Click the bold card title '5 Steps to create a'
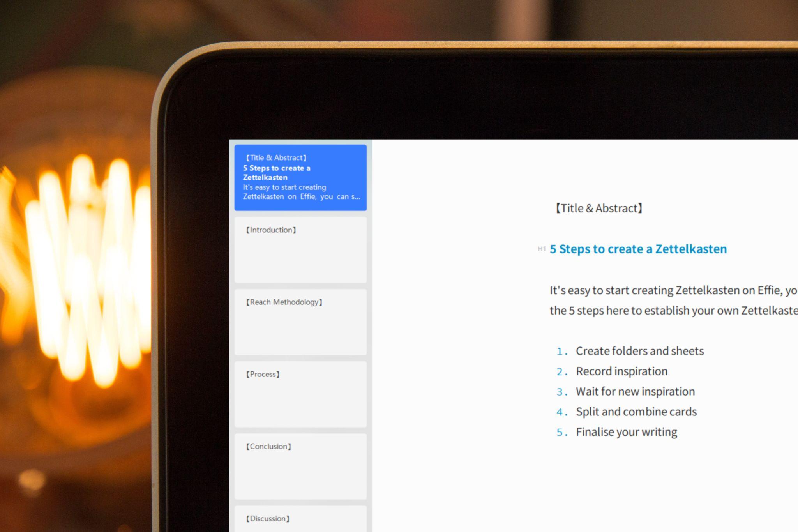 pos(277,168)
